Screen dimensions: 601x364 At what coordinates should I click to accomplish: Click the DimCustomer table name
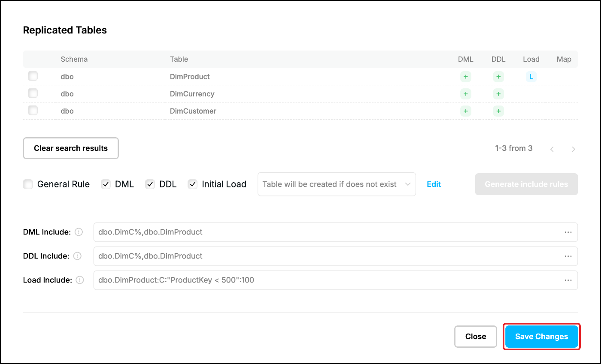pos(193,111)
